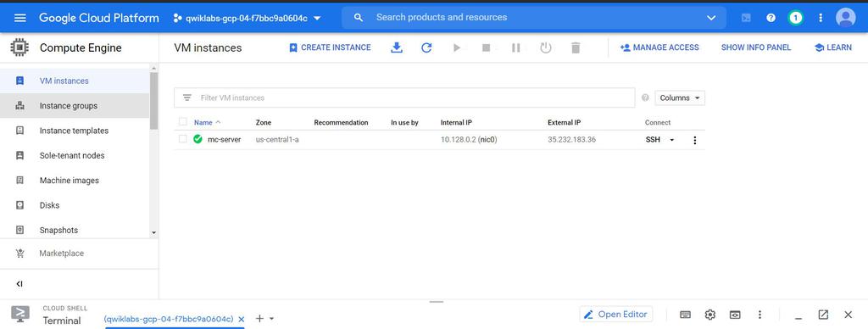Click SHOW INFO PANEL button
868x329 pixels.
click(x=756, y=47)
